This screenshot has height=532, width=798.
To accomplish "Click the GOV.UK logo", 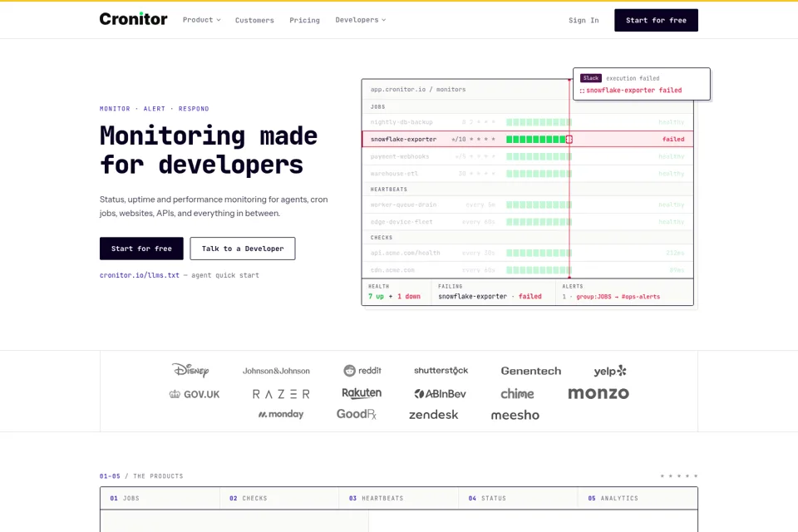I will pos(195,394).
